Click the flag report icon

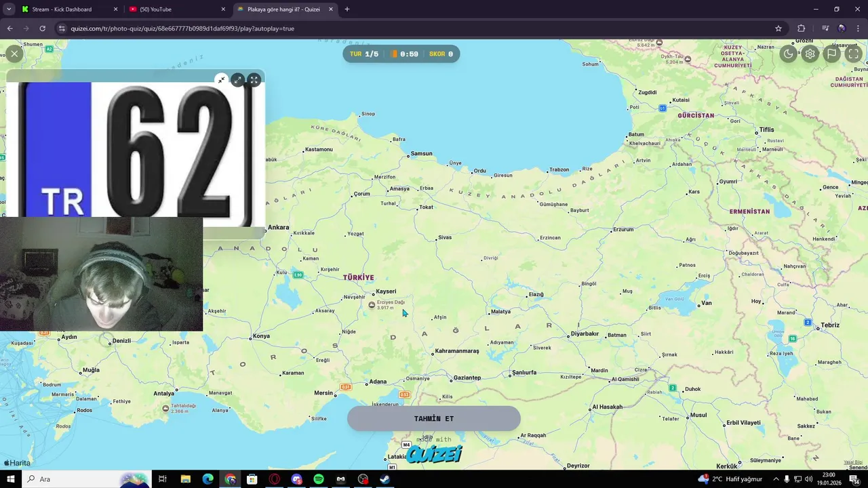click(x=832, y=54)
